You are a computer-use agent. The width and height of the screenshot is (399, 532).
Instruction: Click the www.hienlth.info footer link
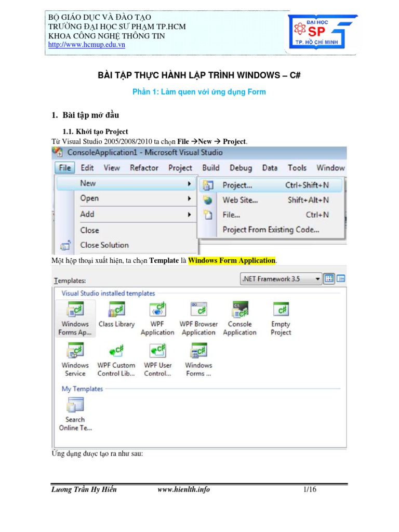183,489
